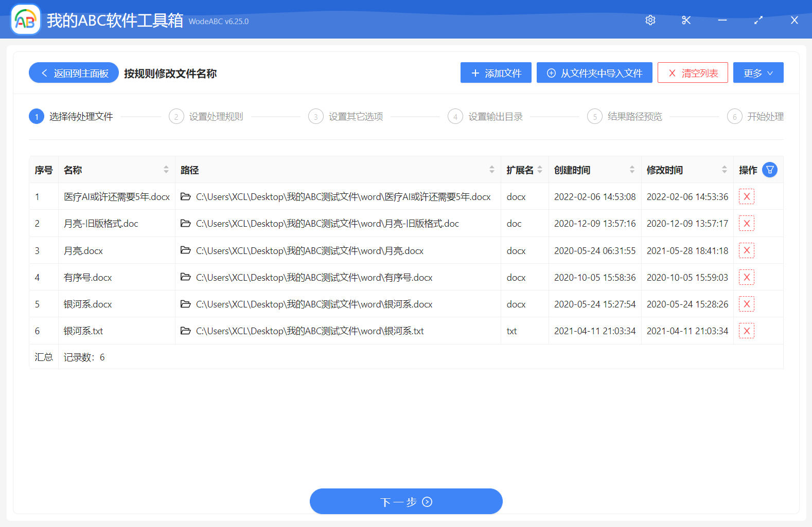The image size is (812, 527).
Task: Open the filter icon in 操作 column
Action: (x=770, y=170)
